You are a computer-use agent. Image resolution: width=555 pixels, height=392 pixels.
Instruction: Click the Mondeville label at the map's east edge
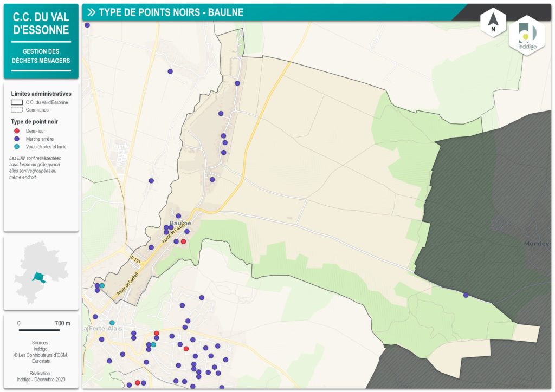537,244
